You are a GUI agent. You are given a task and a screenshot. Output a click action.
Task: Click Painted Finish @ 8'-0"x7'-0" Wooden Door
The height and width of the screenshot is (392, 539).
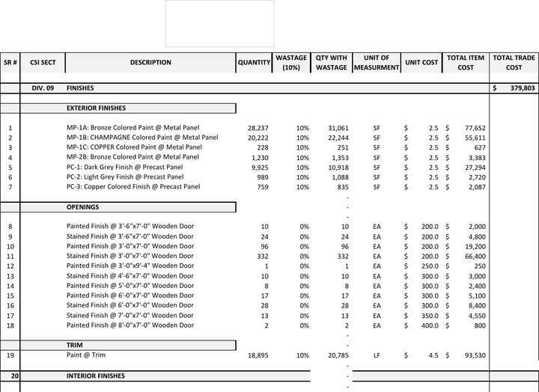click(130, 325)
